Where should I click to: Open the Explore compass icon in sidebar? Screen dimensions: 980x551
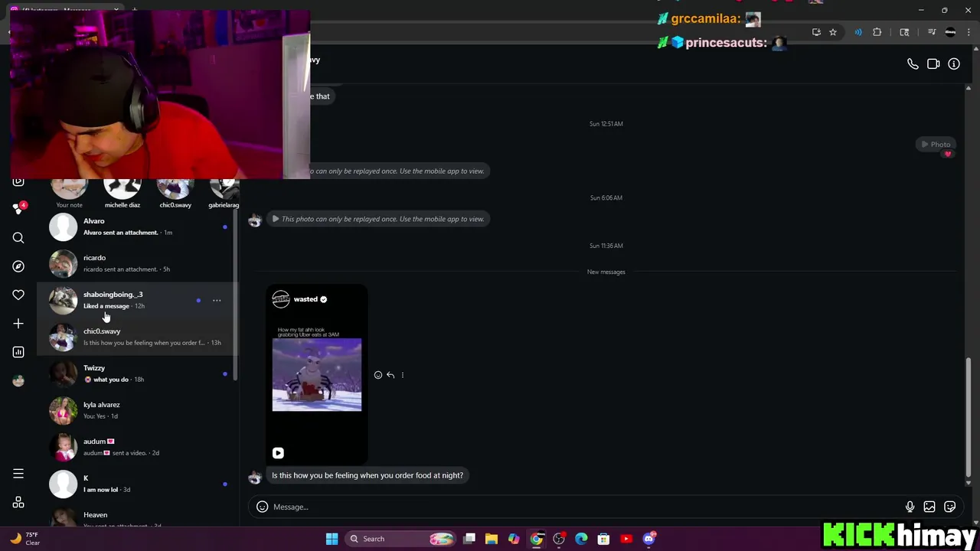pyautogui.click(x=18, y=266)
